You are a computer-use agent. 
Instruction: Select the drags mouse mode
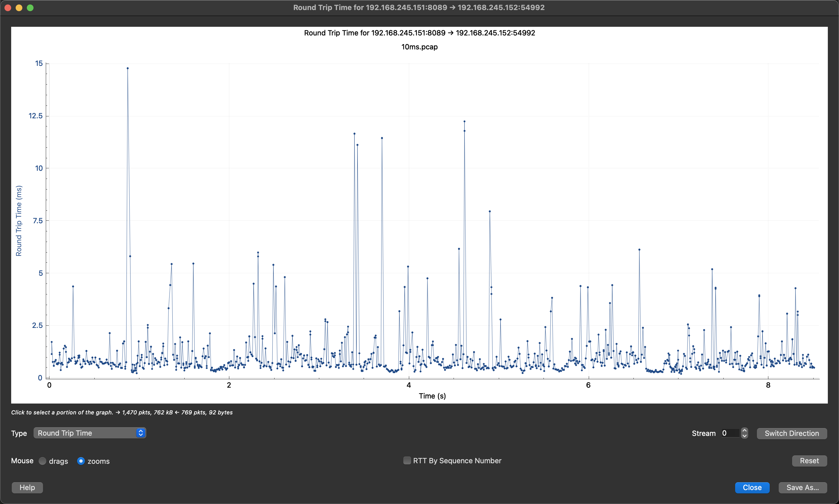point(42,461)
